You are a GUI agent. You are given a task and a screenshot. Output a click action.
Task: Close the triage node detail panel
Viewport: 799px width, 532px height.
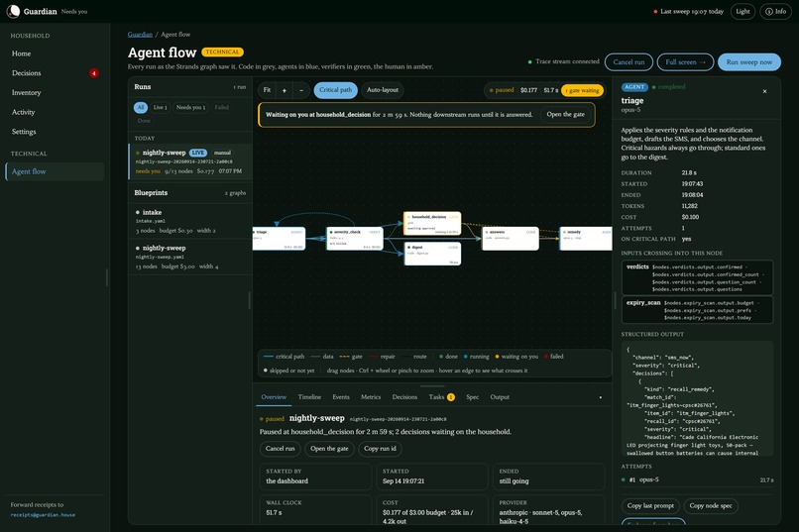pos(764,91)
